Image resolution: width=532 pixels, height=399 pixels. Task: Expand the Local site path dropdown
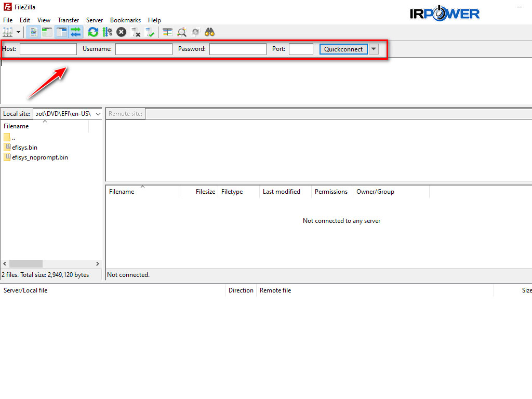pyautogui.click(x=98, y=113)
